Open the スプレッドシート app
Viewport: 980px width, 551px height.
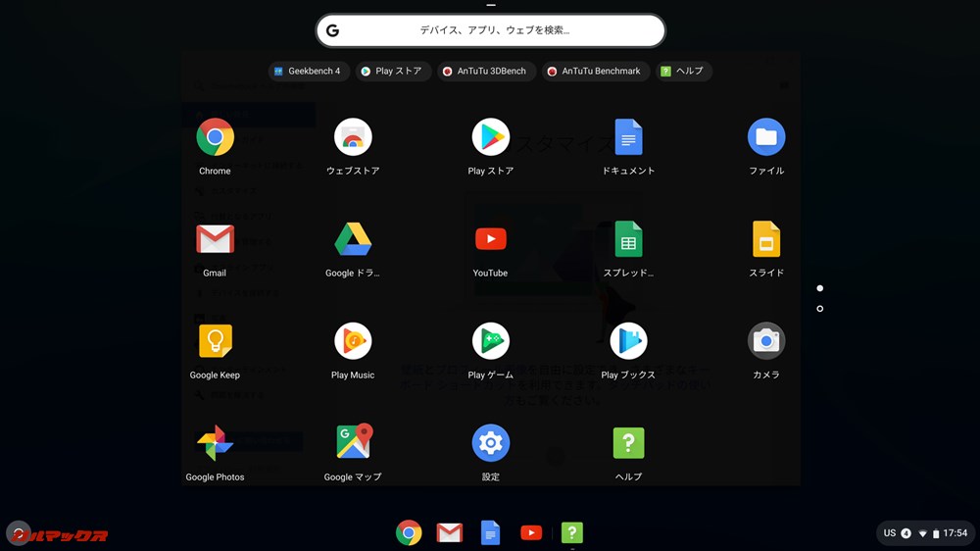pyautogui.click(x=629, y=239)
